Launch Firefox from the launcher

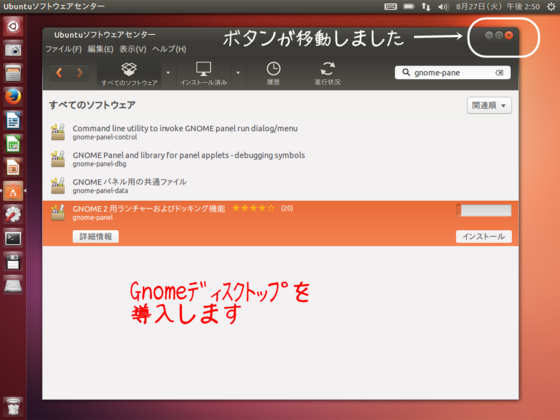[x=13, y=96]
